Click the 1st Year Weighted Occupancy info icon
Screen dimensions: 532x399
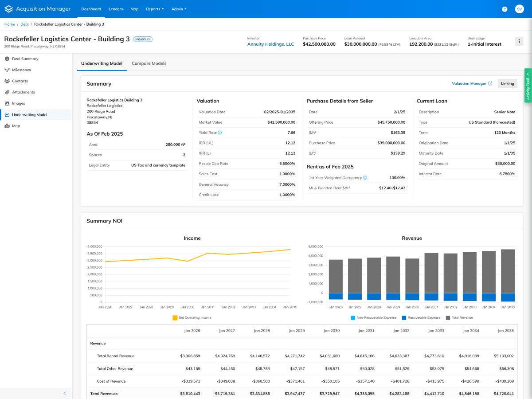click(365, 178)
